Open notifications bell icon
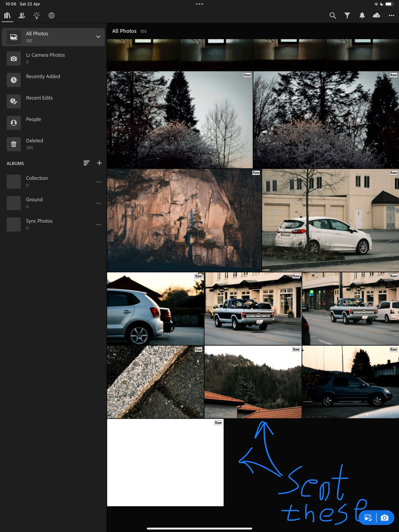Screen dimensions: 399x532 362,16
